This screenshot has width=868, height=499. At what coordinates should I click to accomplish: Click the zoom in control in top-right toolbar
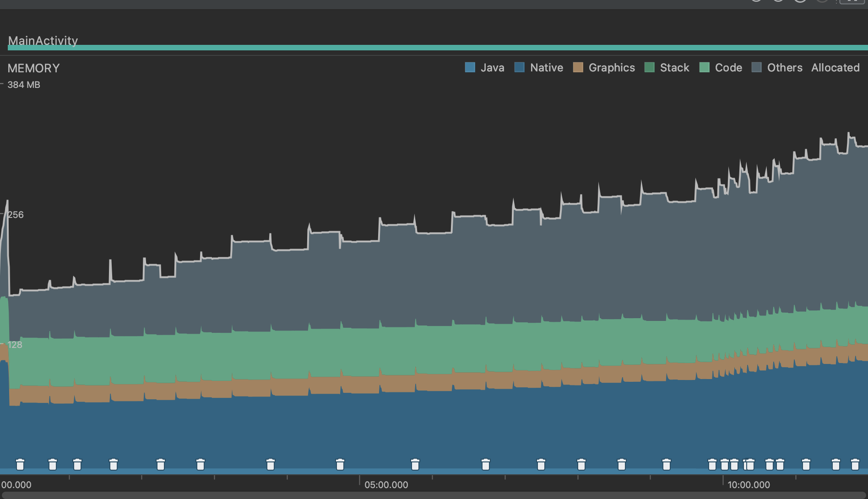point(777,2)
